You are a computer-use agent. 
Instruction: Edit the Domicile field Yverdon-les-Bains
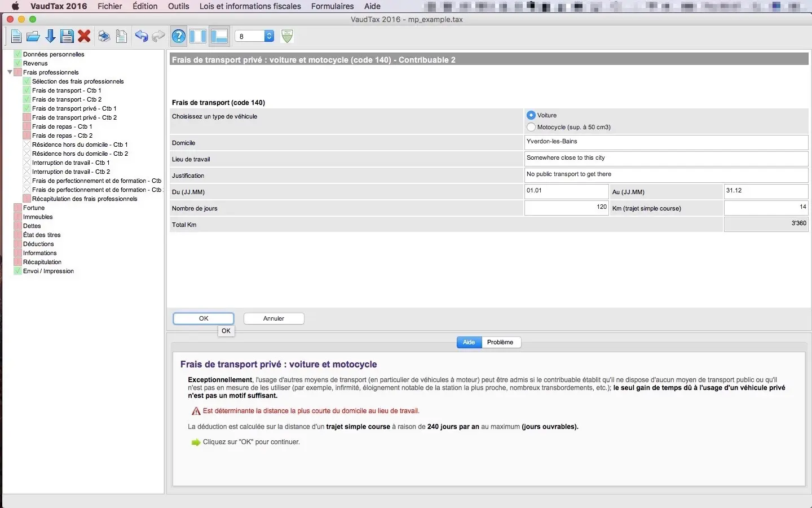pos(666,142)
